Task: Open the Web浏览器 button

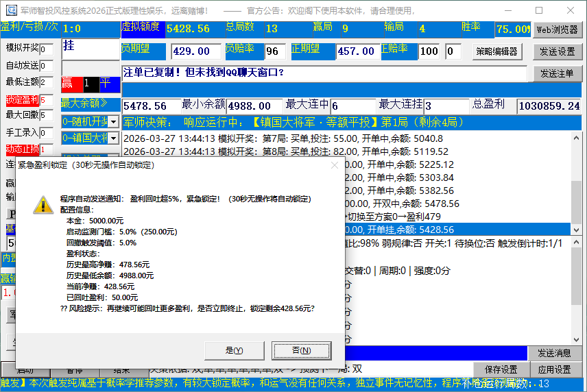Action: click(x=558, y=29)
